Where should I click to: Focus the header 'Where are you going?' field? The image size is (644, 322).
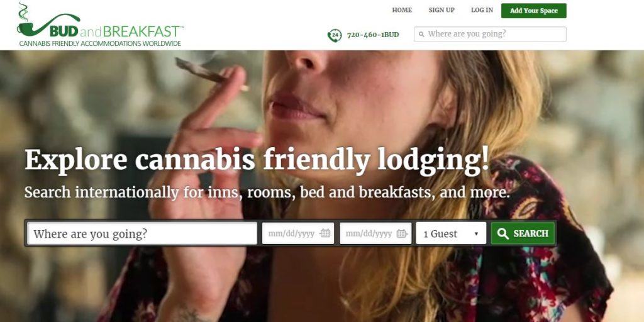(x=490, y=34)
